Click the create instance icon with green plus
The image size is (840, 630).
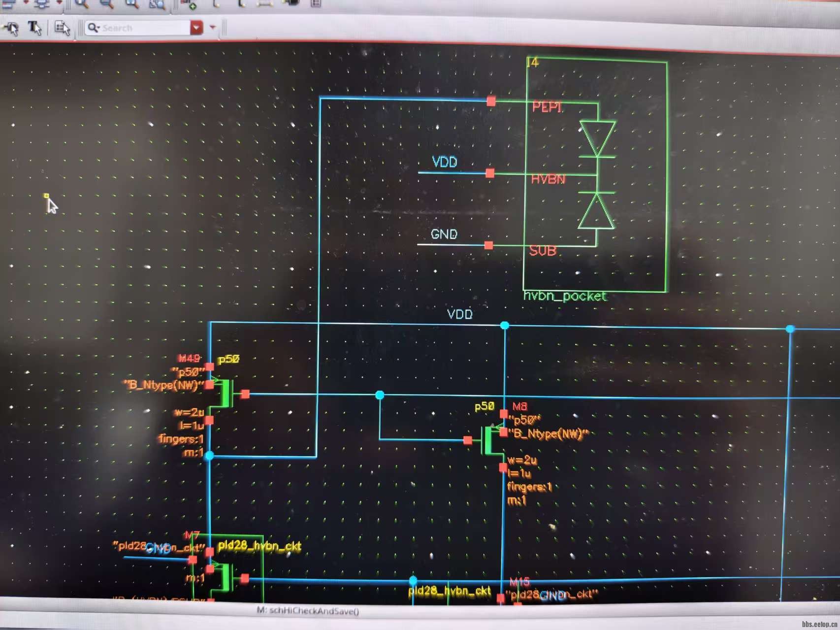tap(189, 4)
